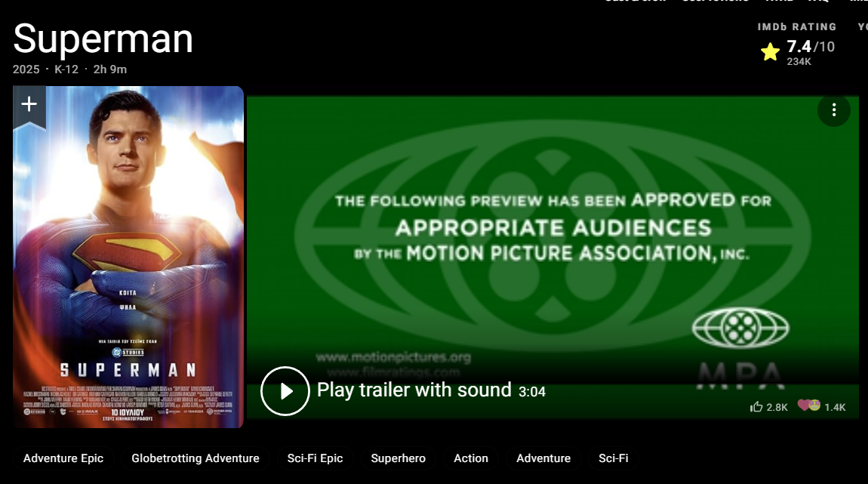Open the Adventure genre chip
This screenshot has width=868, height=484.
[x=543, y=458]
